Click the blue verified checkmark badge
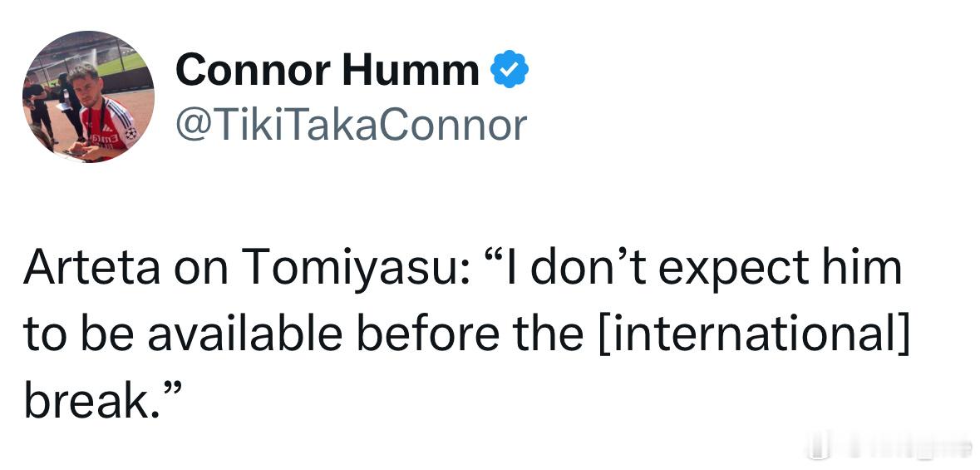 click(510, 68)
